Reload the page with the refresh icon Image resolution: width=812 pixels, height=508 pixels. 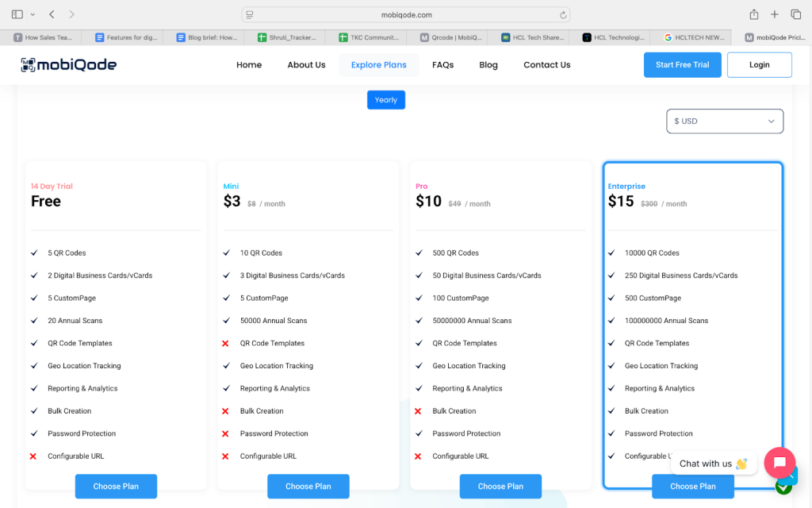click(563, 14)
